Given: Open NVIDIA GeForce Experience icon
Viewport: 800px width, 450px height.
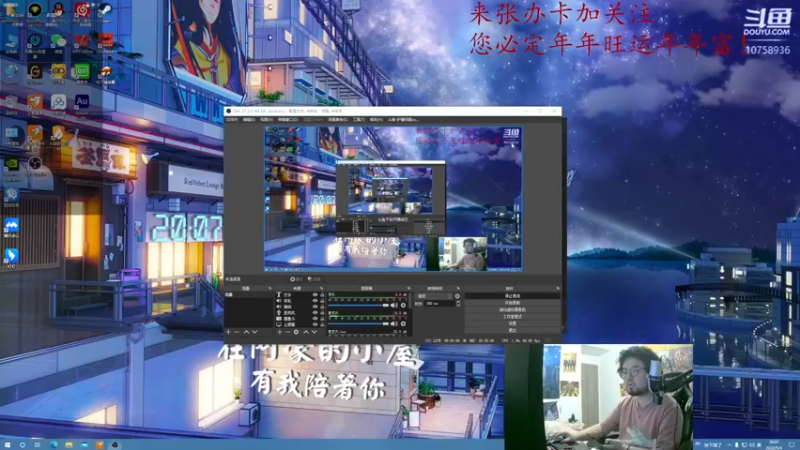Looking at the screenshot, I should (12, 163).
